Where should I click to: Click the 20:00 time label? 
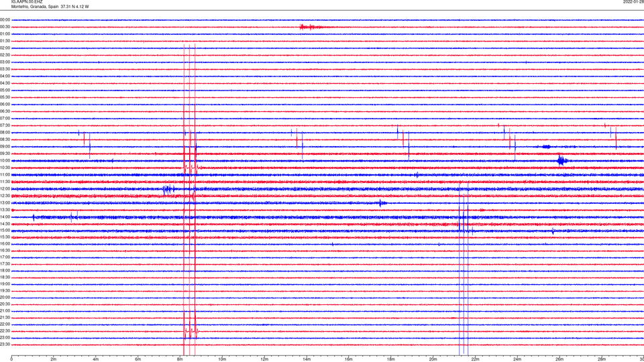click(5, 297)
